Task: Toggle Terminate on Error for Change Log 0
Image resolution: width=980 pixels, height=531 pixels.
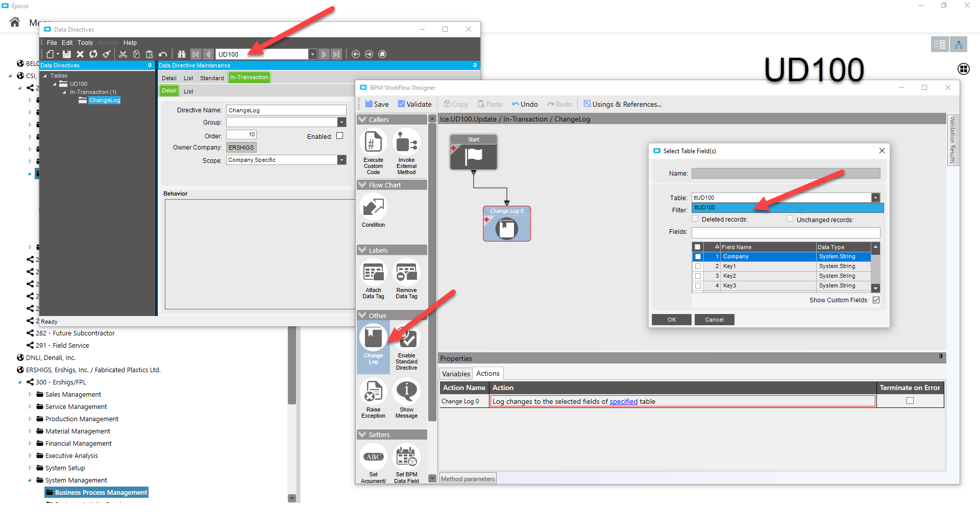Action: point(910,401)
